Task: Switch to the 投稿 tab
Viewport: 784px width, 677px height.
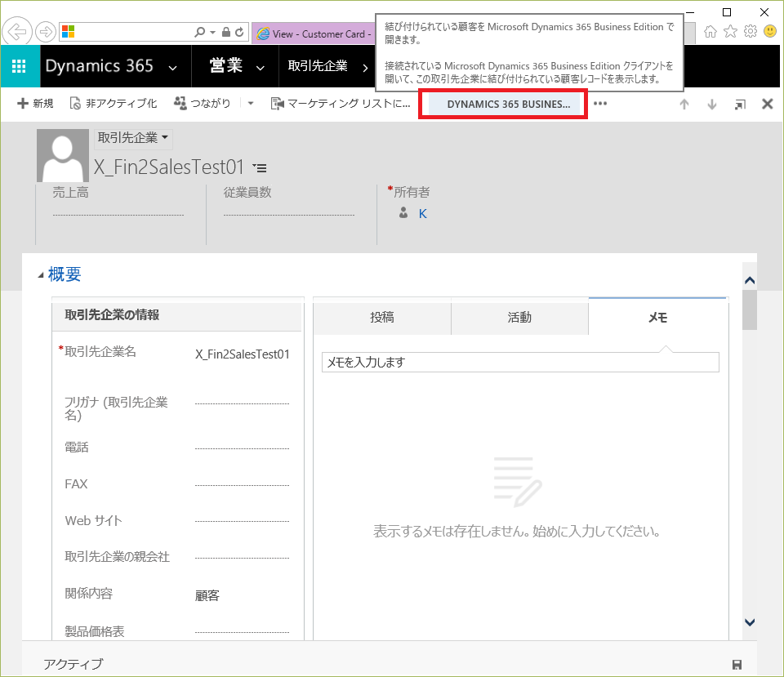Action: 382,317
